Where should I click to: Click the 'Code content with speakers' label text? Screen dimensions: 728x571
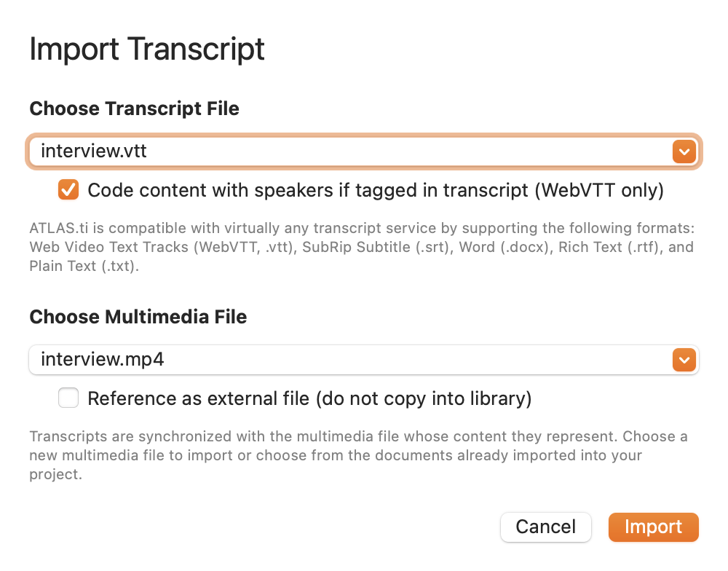[x=376, y=190]
